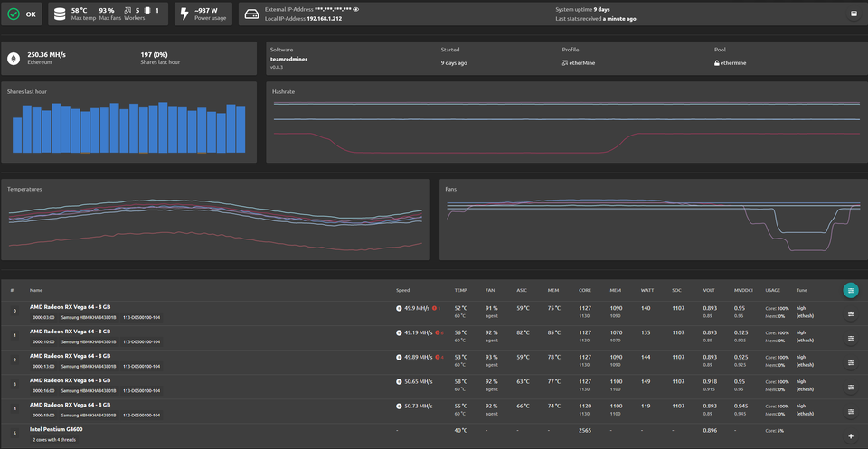The image size is (868, 449).
Task: Open tuning sliders for GPU 2
Action: 851,363
